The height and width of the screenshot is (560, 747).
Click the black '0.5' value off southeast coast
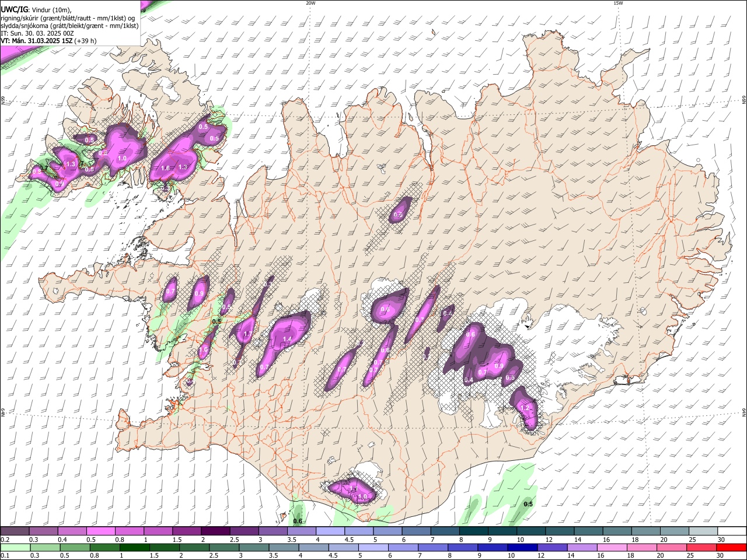click(x=528, y=504)
